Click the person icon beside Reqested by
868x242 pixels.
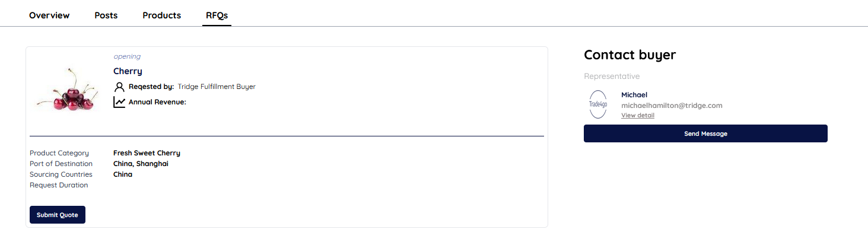(x=119, y=87)
